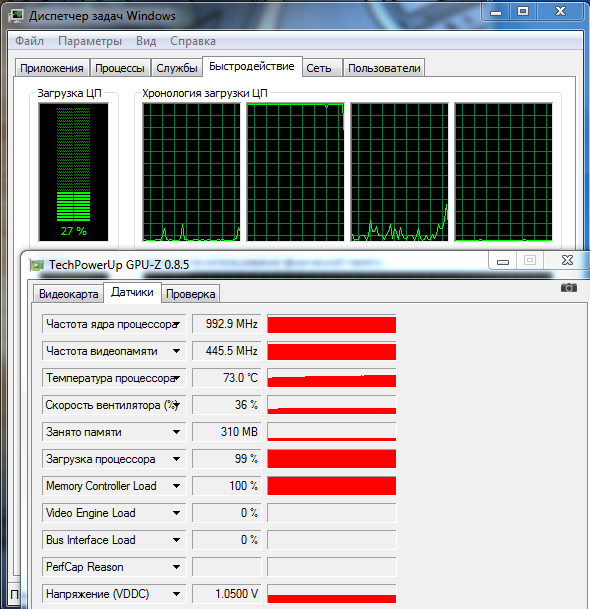Switch to the Службы tab
The height and width of the screenshot is (609, 590).
(x=177, y=68)
